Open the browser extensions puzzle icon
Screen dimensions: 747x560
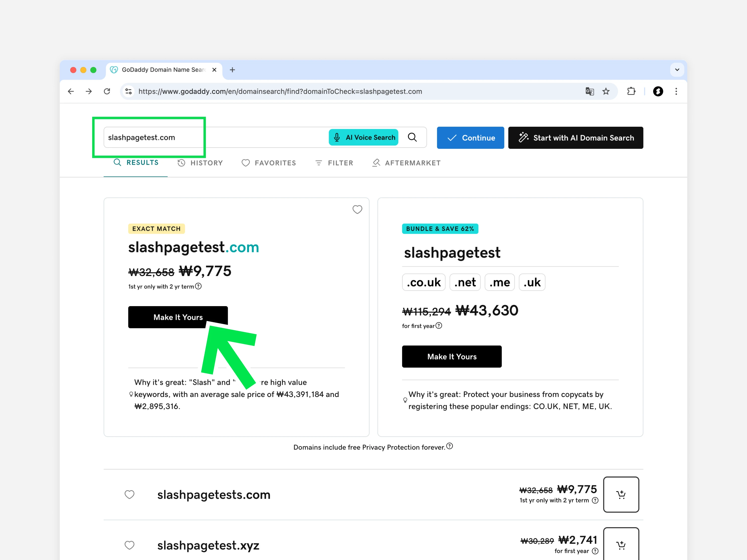[631, 92]
